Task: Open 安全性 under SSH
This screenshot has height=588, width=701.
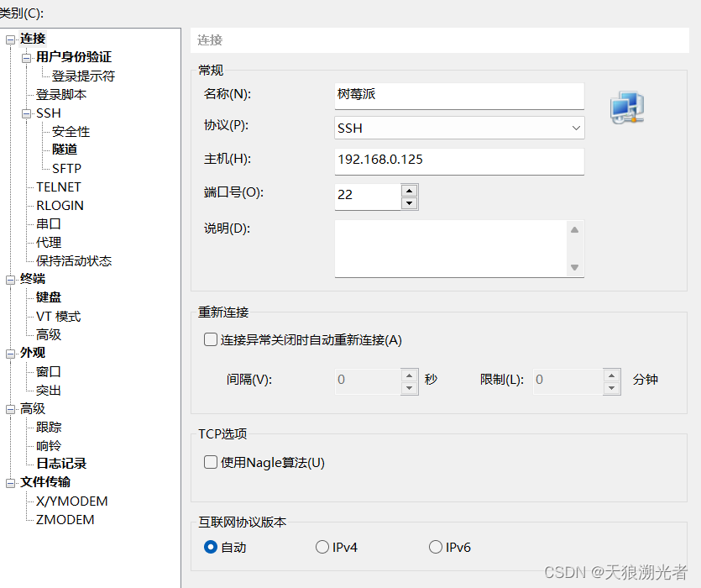Action: pyautogui.click(x=71, y=132)
